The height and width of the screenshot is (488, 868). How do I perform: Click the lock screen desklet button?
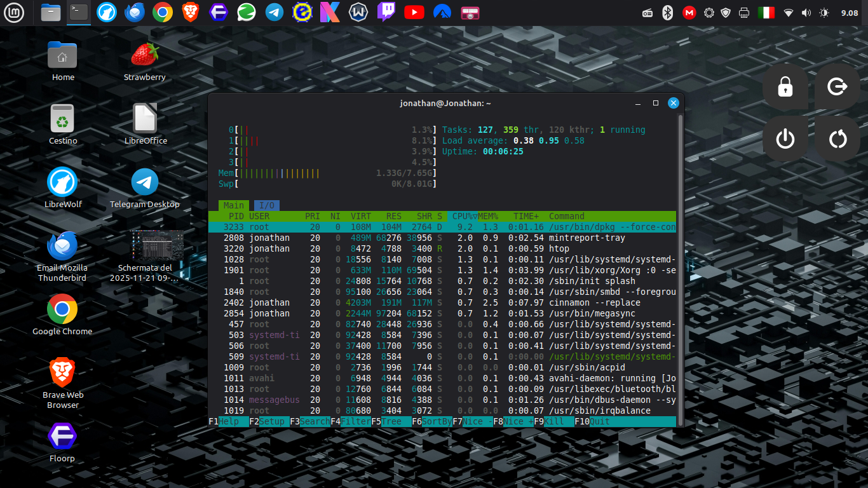click(x=785, y=86)
